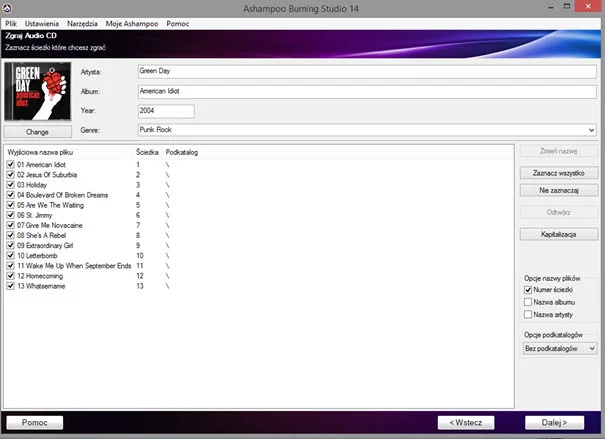The image size is (605, 439).
Task: Enable the Nazwa artysty filename option
Action: pos(528,315)
